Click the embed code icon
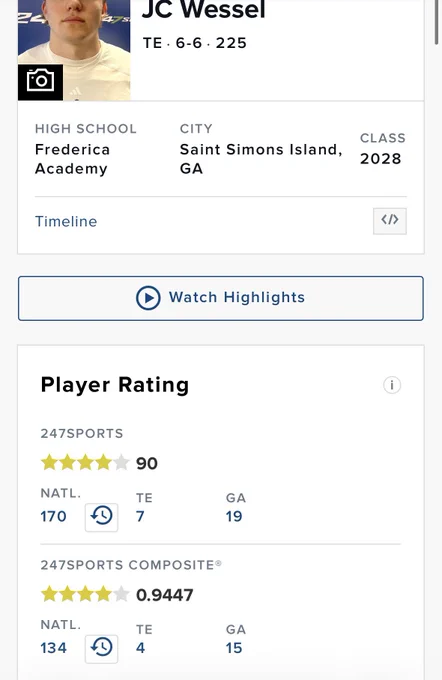Viewport: 442px width, 680px height. [x=390, y=221]
